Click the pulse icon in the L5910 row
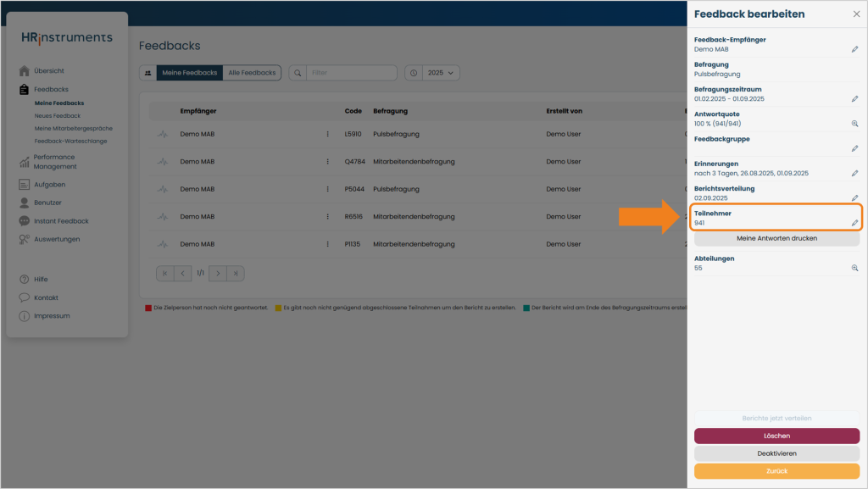This screenshot has width=868, height=489. tap(162, 135)
